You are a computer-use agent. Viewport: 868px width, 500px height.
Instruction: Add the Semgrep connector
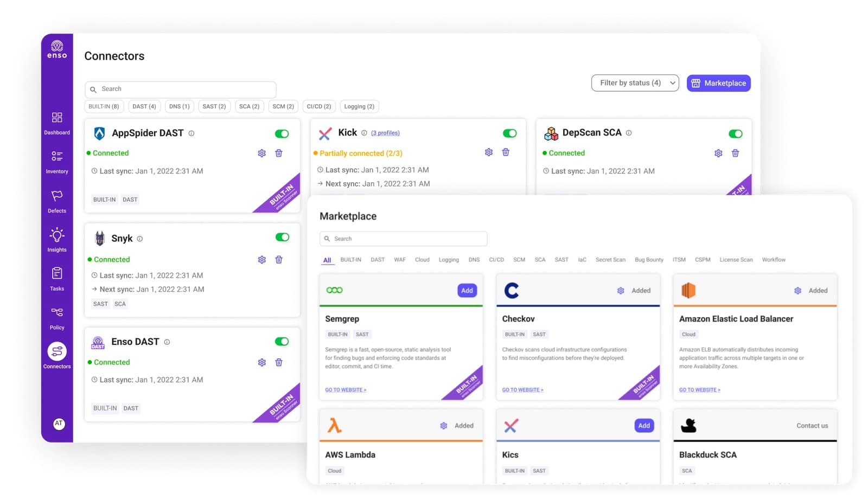point(467,291)
